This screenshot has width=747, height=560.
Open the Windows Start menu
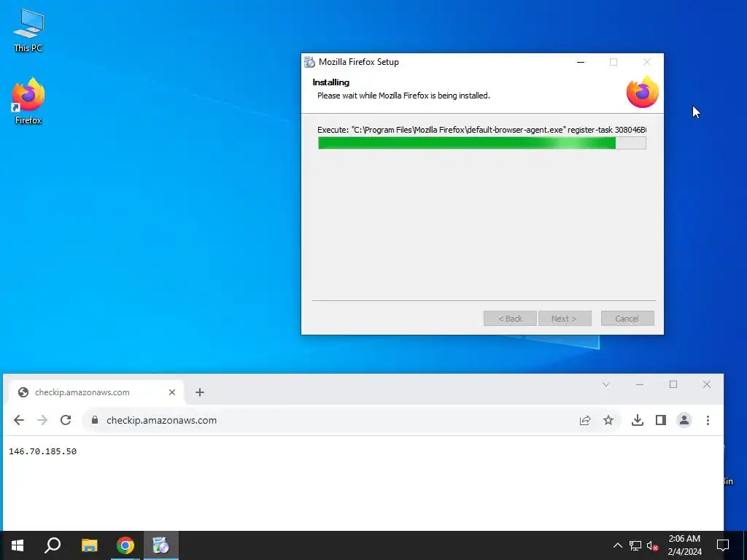click(x=18, y=545)
